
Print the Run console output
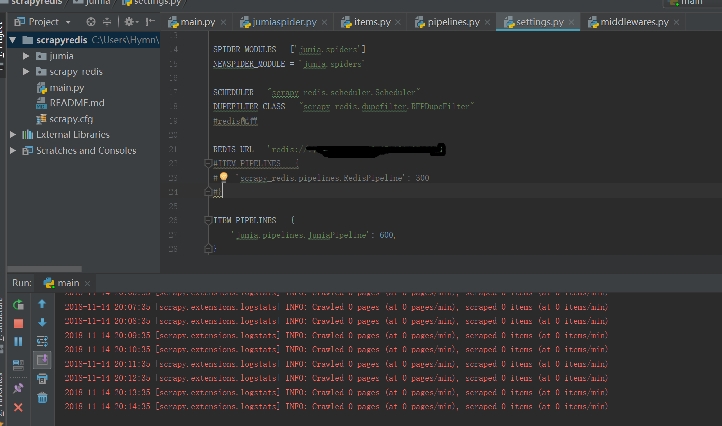(42, 379)
